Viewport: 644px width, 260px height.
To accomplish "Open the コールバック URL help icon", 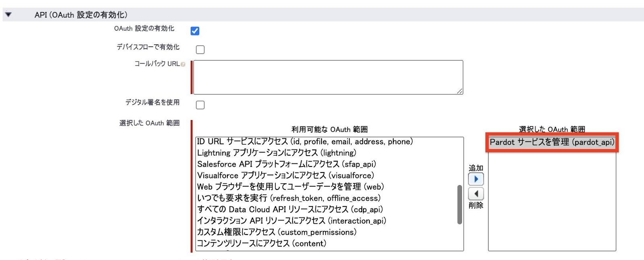I will click(x=183, y=64).
